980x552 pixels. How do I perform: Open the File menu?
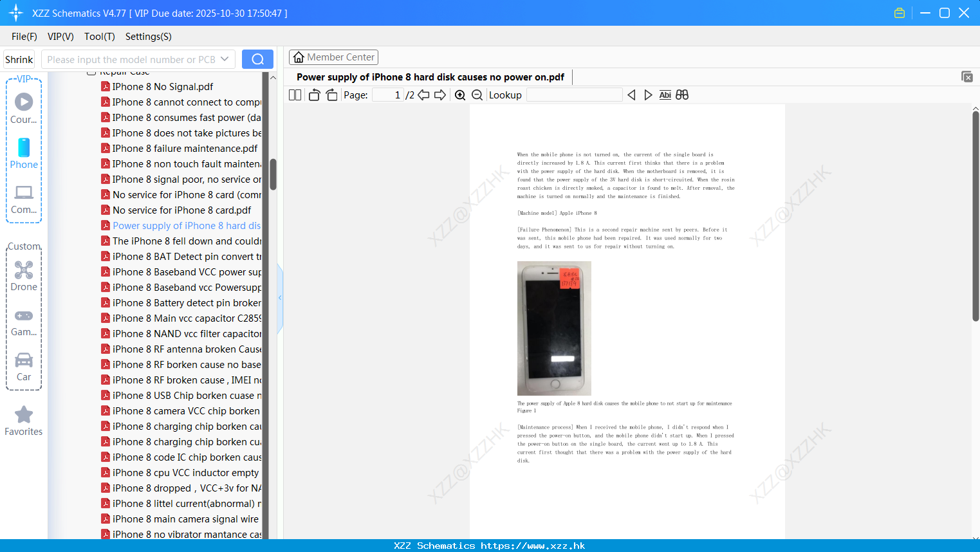24,37
